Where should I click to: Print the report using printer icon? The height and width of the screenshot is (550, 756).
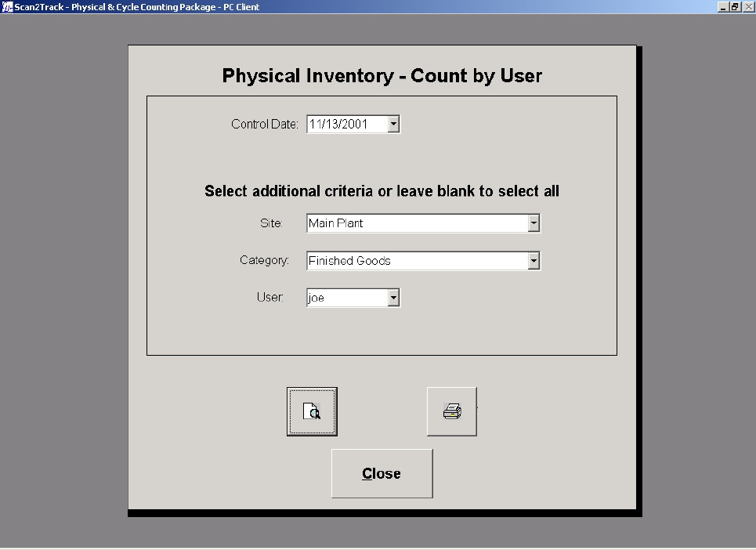tap(452, 411)
